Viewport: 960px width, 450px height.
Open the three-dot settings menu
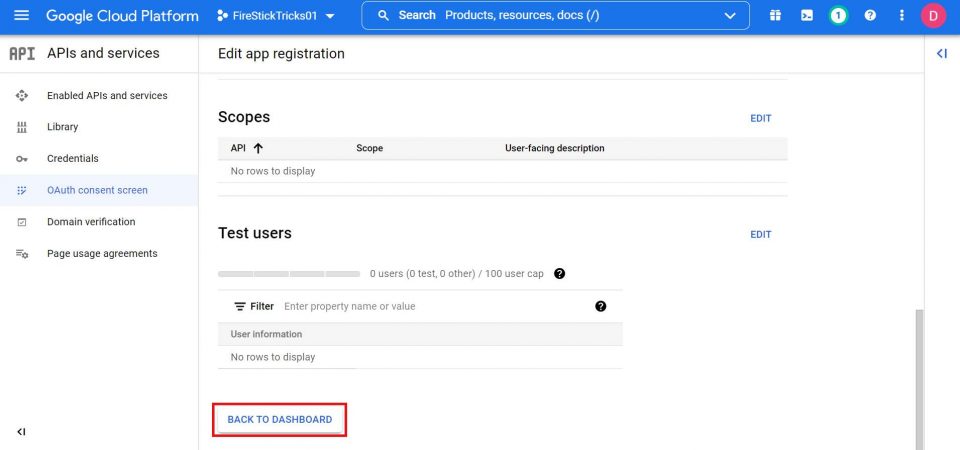pyautogui.click(x=902, y=16)
